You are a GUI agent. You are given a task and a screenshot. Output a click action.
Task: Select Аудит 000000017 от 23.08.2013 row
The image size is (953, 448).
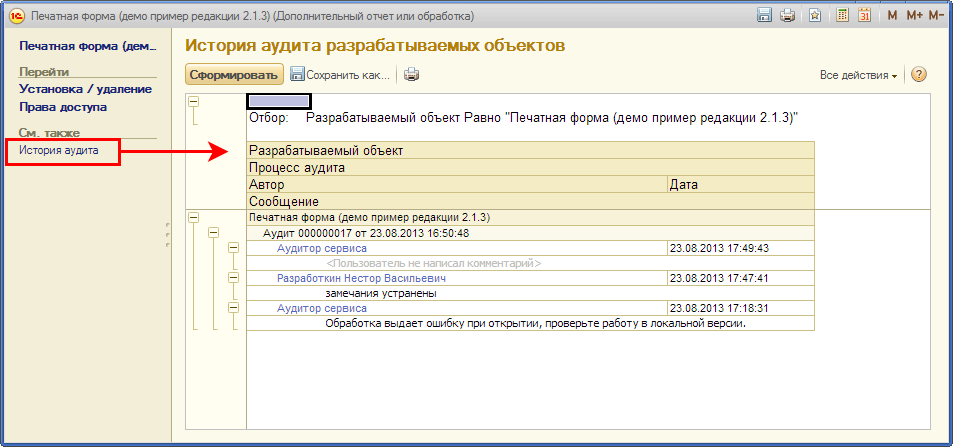click(x=530, y=233)
